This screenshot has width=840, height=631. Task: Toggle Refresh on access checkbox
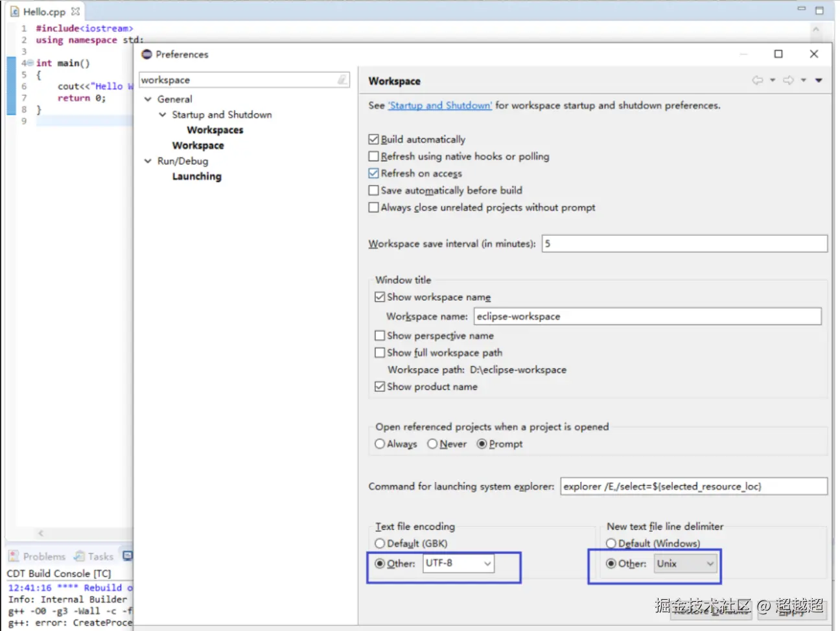click(x=373, y=173)
